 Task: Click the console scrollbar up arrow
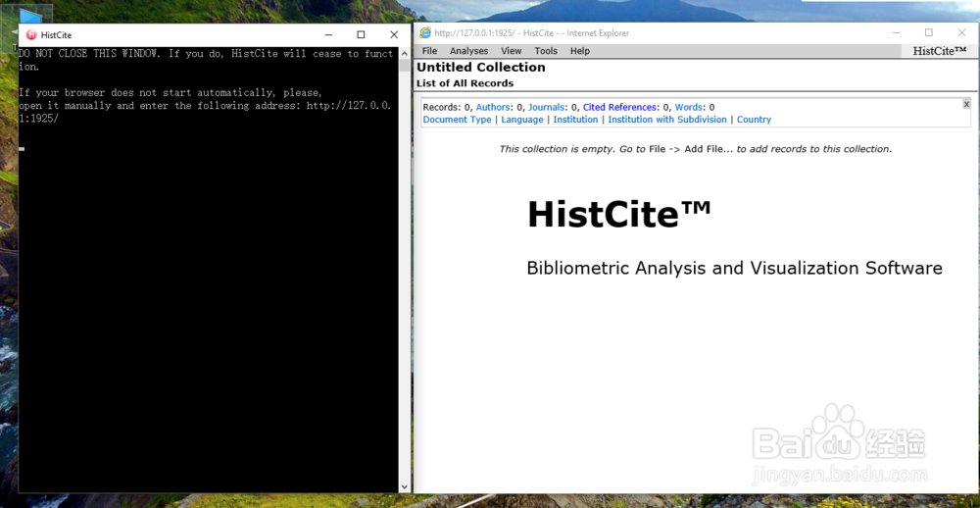pyautogui.click(x=405, y=52)
